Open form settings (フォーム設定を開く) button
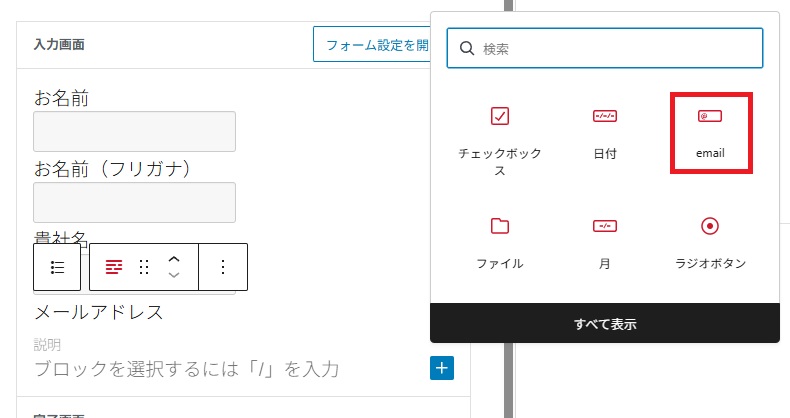Screen dimensions: 790x418 pyautogui.click(x=372, y=45)
